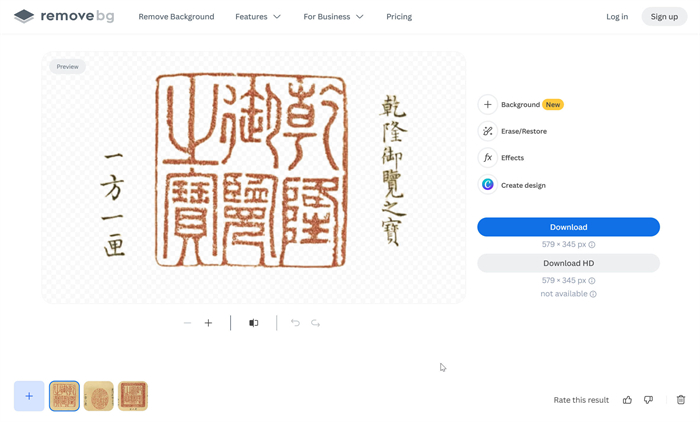Zoom in with the plus icon
This screenshot has height=422, width=700.
tap(208, 323)
